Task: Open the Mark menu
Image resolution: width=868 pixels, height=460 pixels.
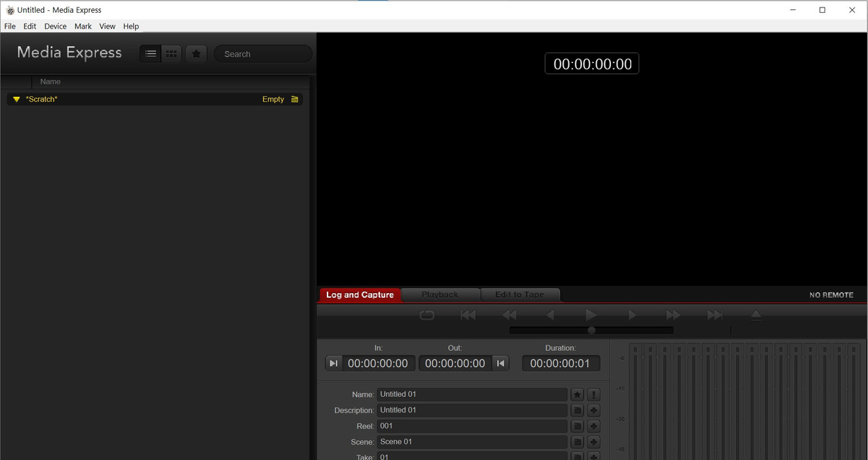Action: pos(83,26)
